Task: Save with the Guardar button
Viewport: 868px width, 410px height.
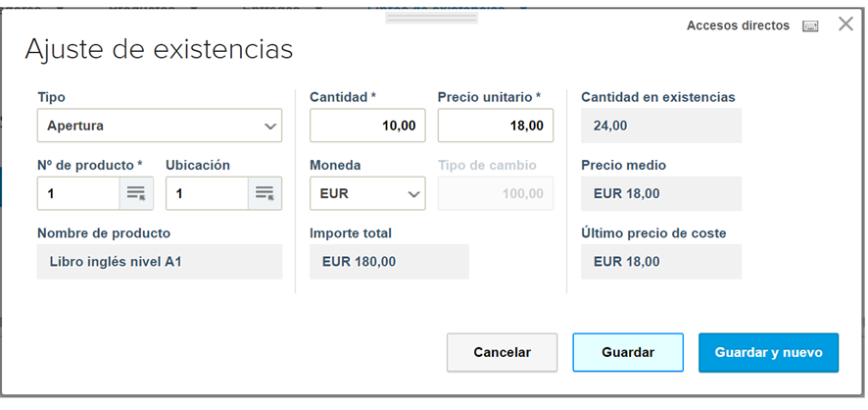Action: 628,352
